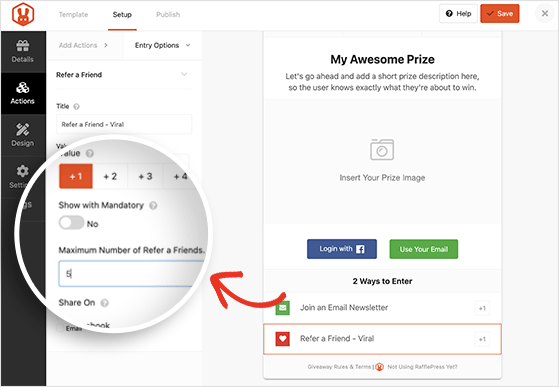Open Join an Email Newsletter entry
The height and width of the screenshot is (387, 559).
click(382, 308)
